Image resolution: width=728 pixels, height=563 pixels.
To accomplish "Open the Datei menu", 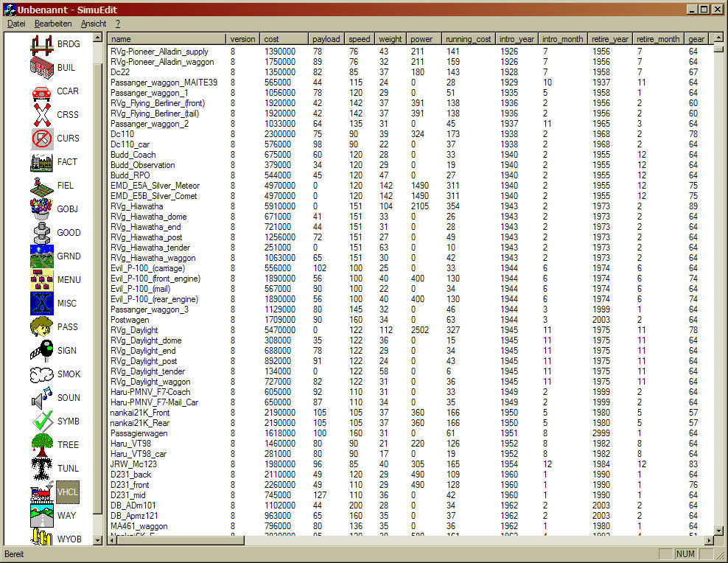I will pyautogui.click(x=16, y=24).
